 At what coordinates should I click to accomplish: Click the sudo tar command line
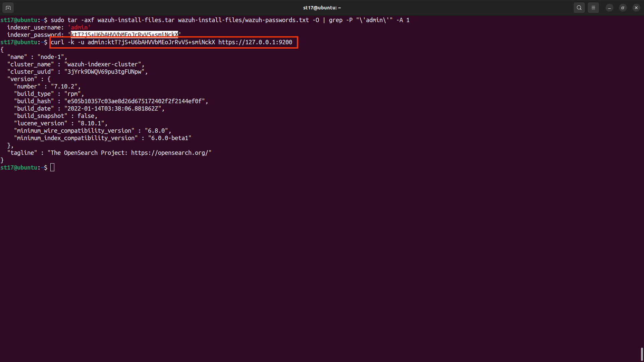[230, 20]
